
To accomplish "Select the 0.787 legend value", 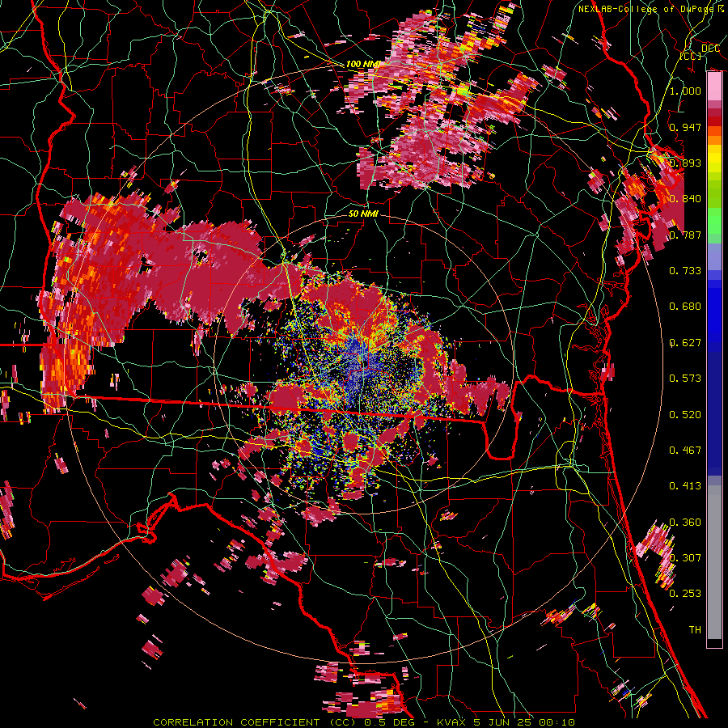I will click(685, 235).
